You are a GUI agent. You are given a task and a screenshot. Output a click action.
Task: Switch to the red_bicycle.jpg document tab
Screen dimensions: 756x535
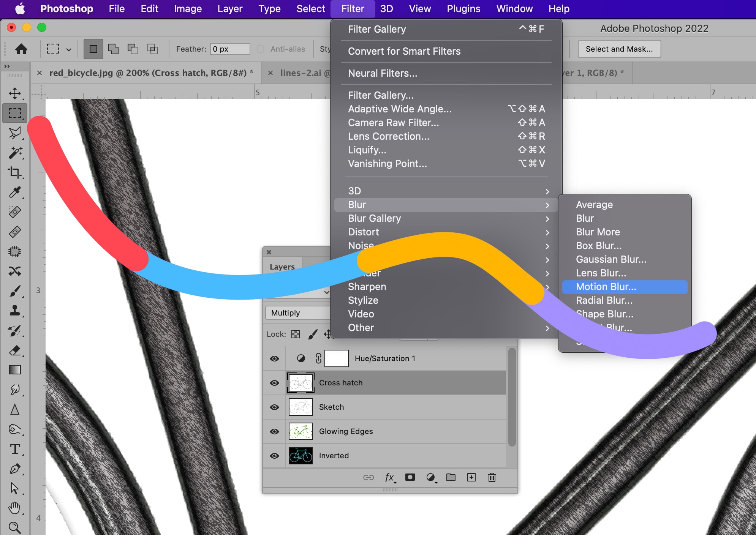point(147,73)
